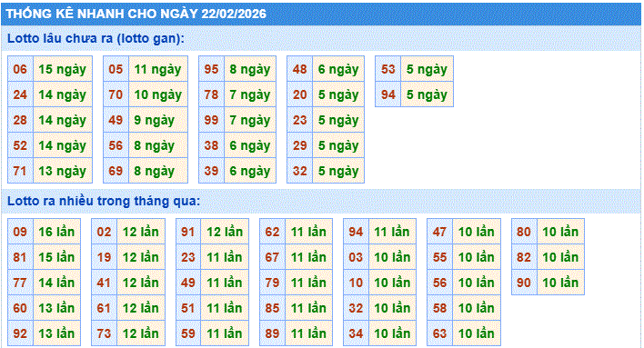Click '12 lần' beside number 91
644x348 pixels.
pos(225,232)
